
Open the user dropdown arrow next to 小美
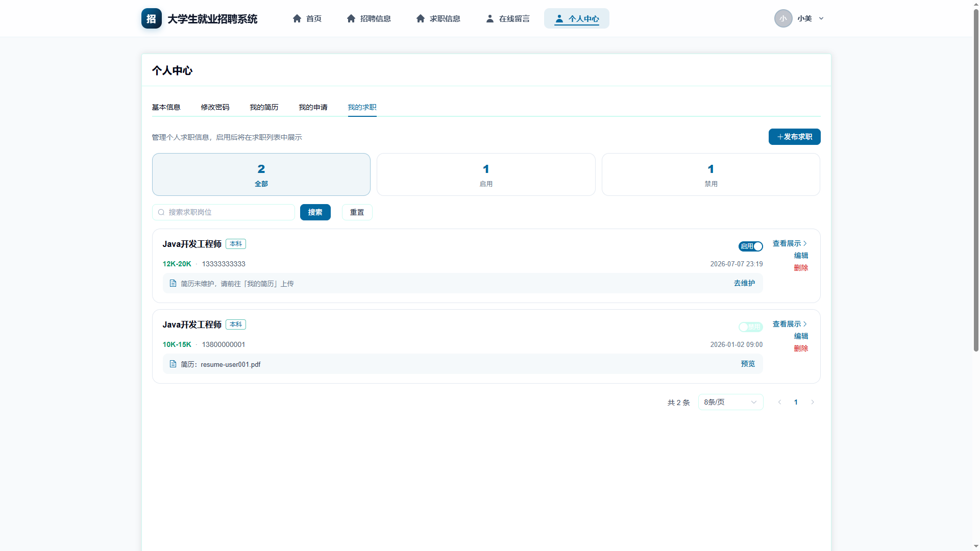tap(821, 18)
